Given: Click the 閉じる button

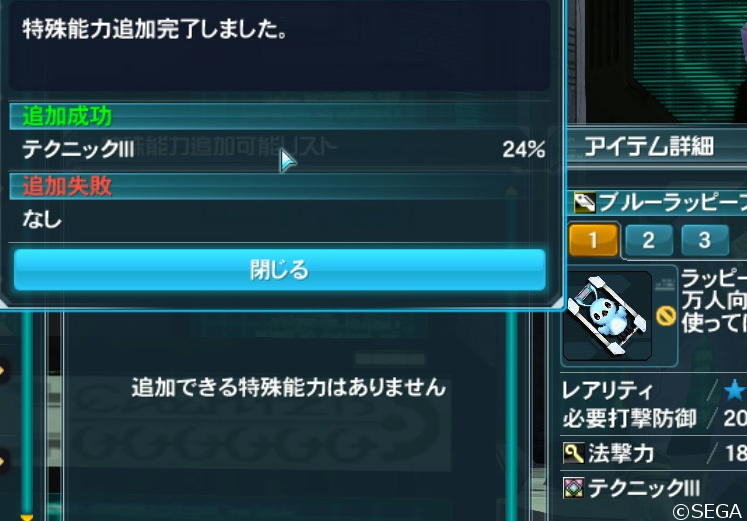Looking at the screenshot, I should coord(279,270).
